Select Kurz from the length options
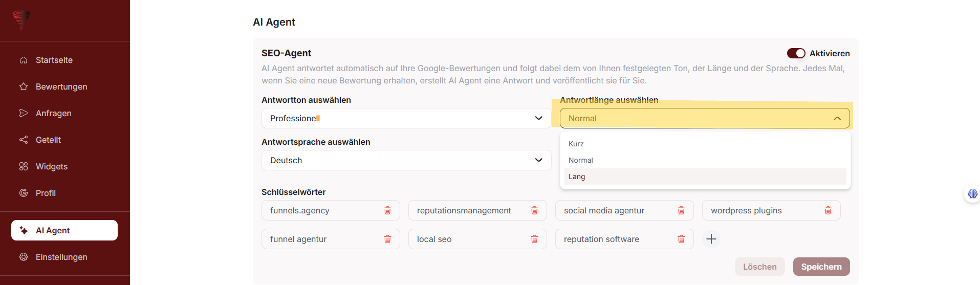The image size is (980, 285). [576, 144]
